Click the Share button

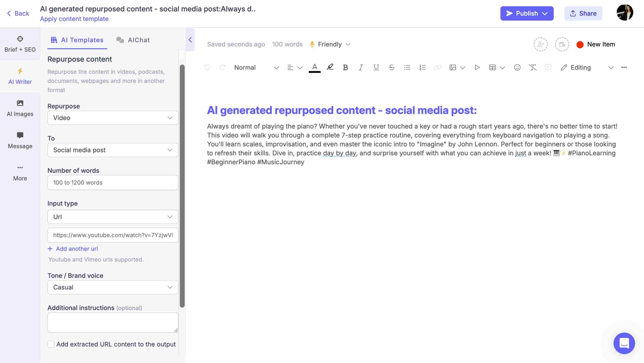click(583, 13)
